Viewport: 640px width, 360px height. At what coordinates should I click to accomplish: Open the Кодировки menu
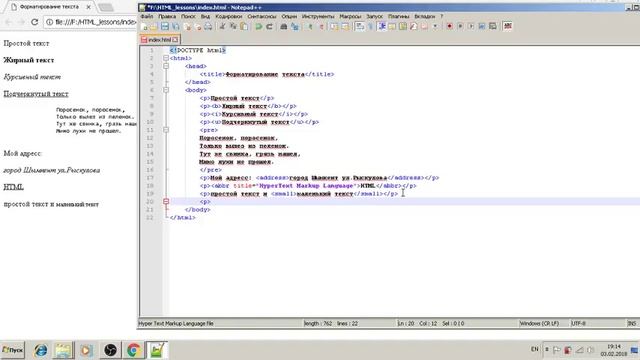point(229,16)
